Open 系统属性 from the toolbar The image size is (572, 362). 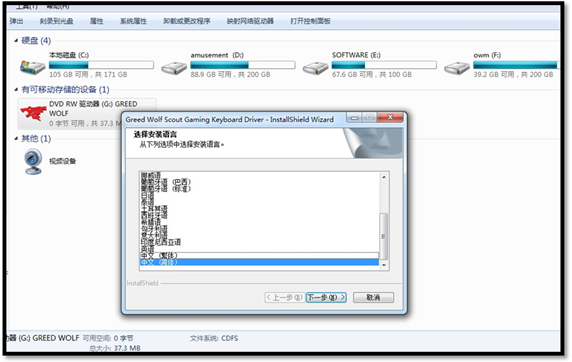tap(134, 21)
